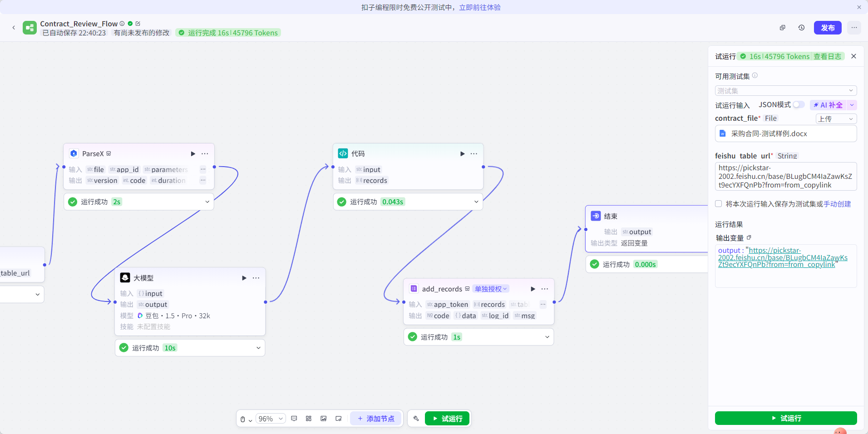Open 查看日志 to view run logs
The height and width of the screenshot is (434, 868).
coord(828,56)
